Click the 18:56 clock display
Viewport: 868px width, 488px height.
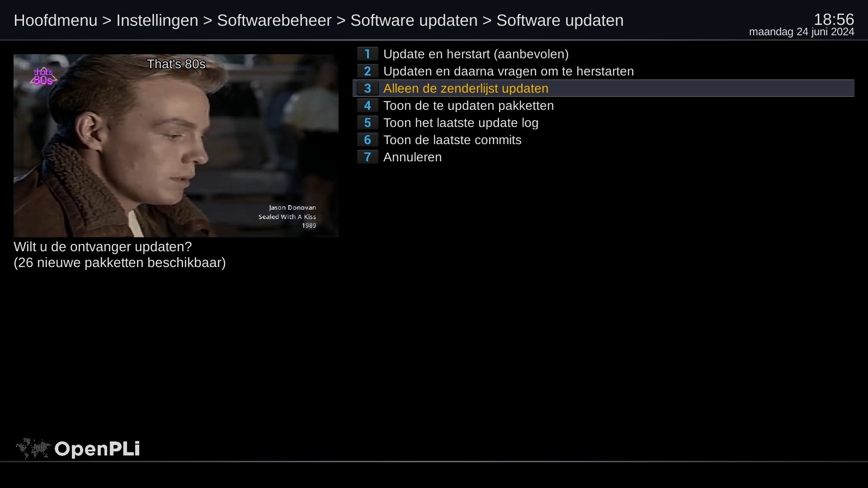tap(834, 19)
